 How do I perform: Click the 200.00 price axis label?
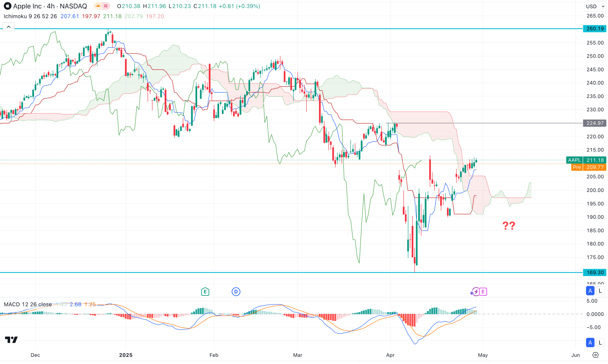595,190
